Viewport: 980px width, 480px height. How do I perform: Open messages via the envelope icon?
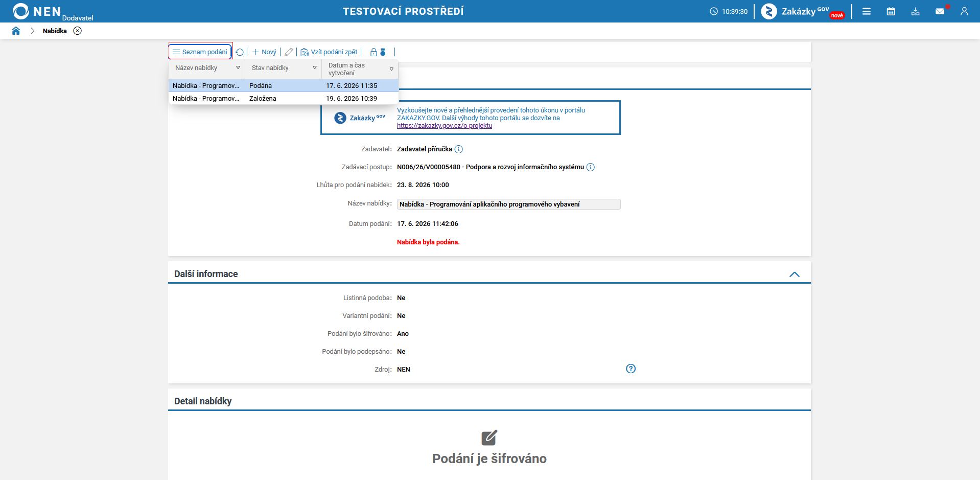940,11
